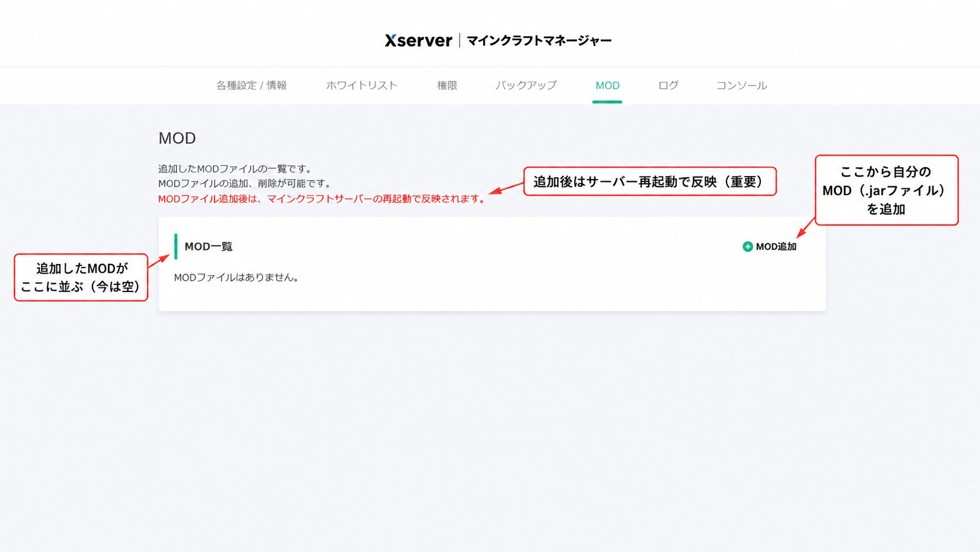This screenshot has width=980, height=552.
Task: Click the MOD追加 button label
Action: 776,247
